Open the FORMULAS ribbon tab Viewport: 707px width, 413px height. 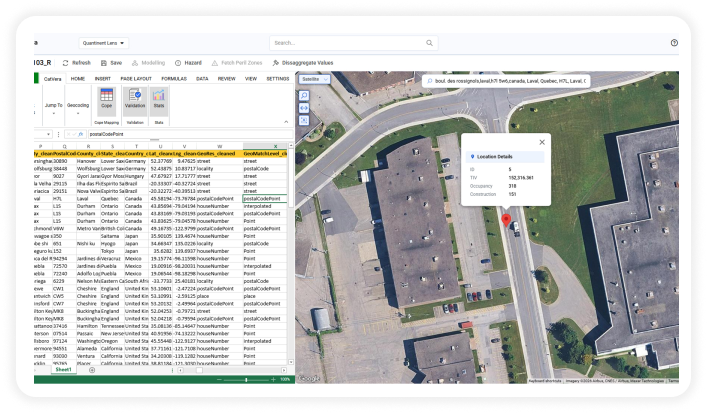point(174,79)
